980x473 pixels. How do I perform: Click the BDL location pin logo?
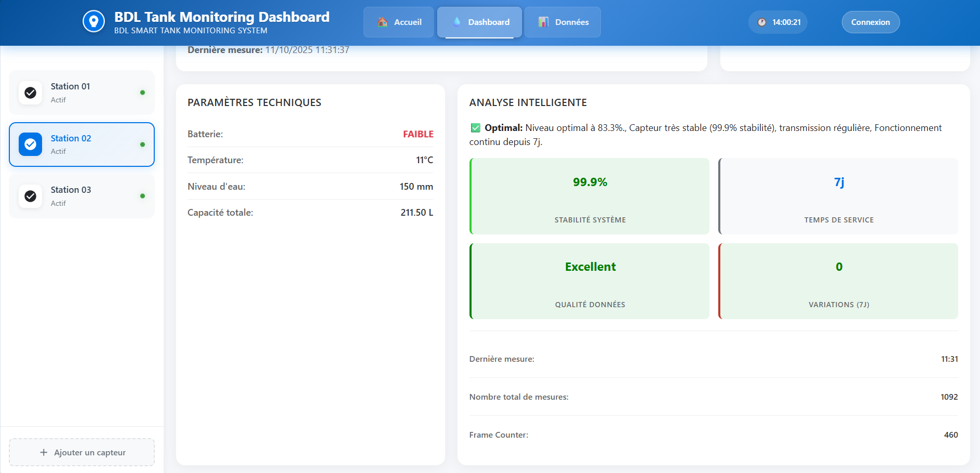[x=93, y=22]
